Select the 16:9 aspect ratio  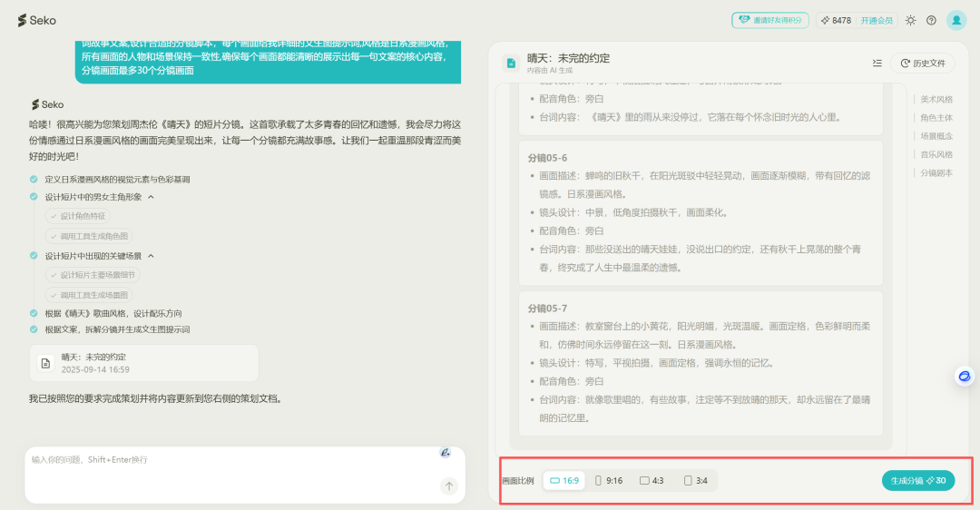563,481
